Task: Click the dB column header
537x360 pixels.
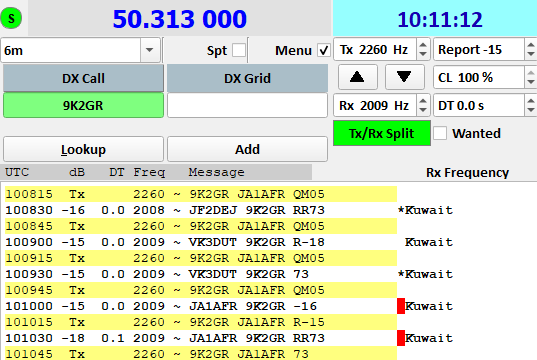Action: coord(77,172)
